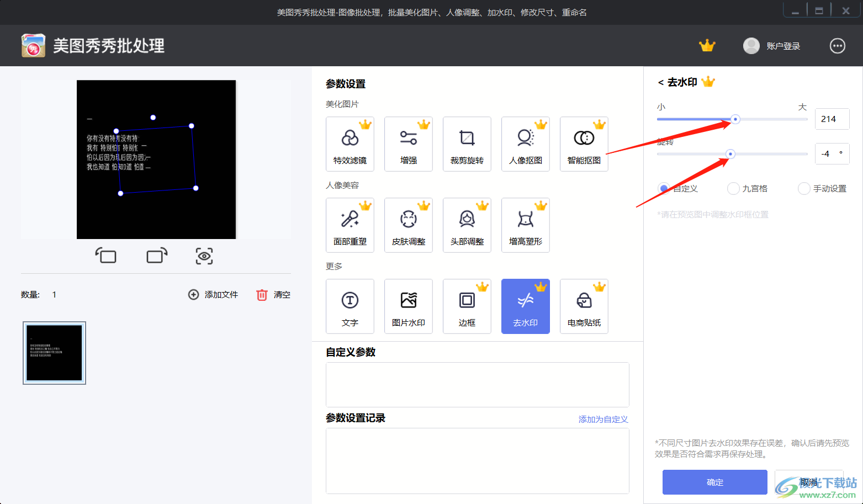Viewport: 863px width, 504px height.
Task: Rotate preview image counterclockwise
Action: click(106, 256)
